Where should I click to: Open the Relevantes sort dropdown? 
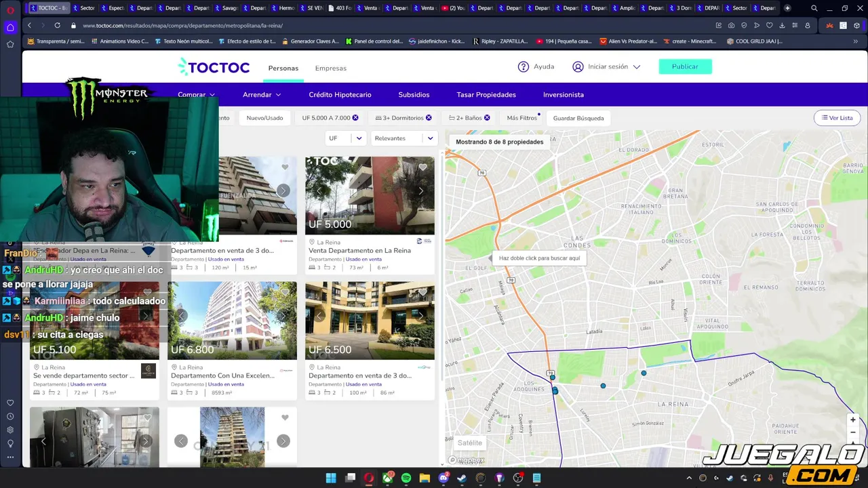coord(403,138)
